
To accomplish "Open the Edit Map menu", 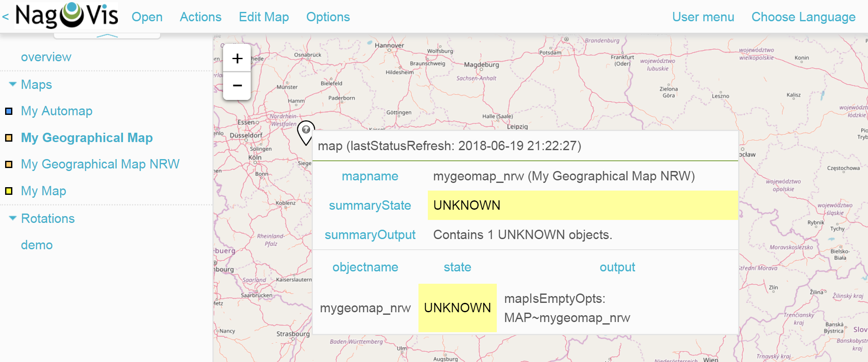I will [x=264, y=17].
